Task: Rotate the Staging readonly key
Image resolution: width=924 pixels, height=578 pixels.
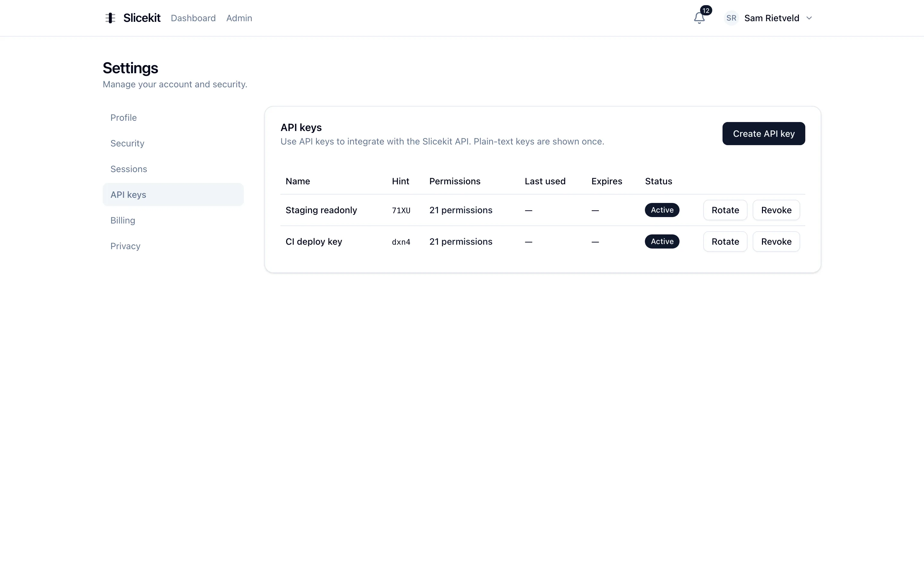Action: pos(725,210)
